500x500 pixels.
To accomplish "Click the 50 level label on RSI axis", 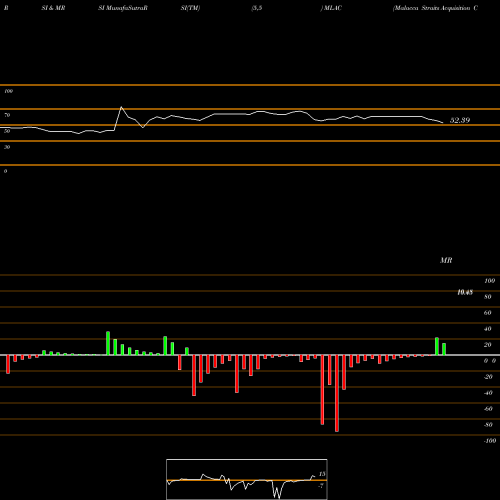I will pos(7,131).
